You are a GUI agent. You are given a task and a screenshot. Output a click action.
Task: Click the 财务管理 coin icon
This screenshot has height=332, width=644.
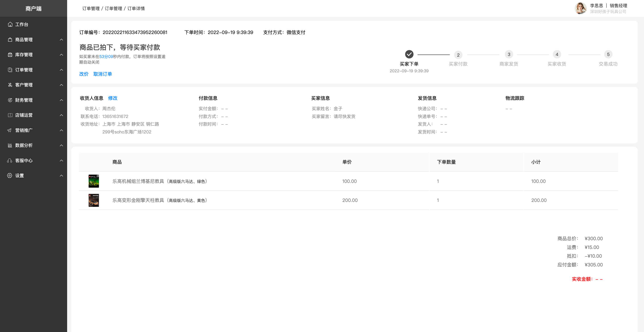click(x=10, y=100)
